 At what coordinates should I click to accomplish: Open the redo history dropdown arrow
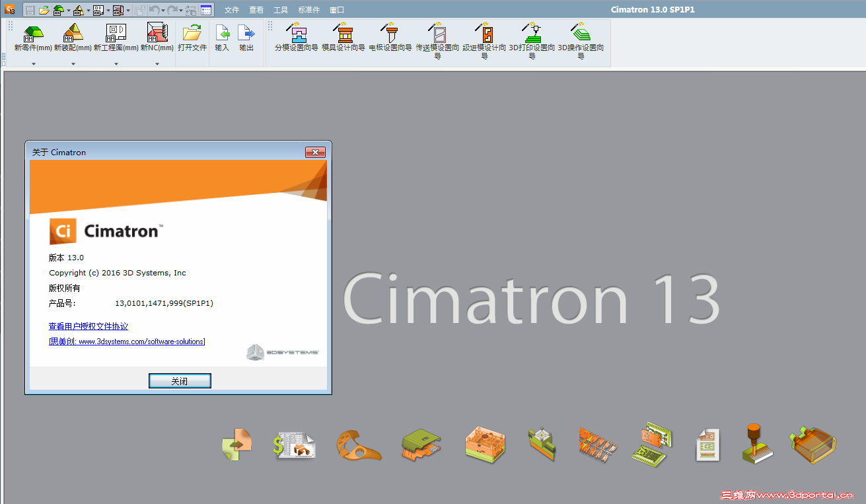click(181, 11)
